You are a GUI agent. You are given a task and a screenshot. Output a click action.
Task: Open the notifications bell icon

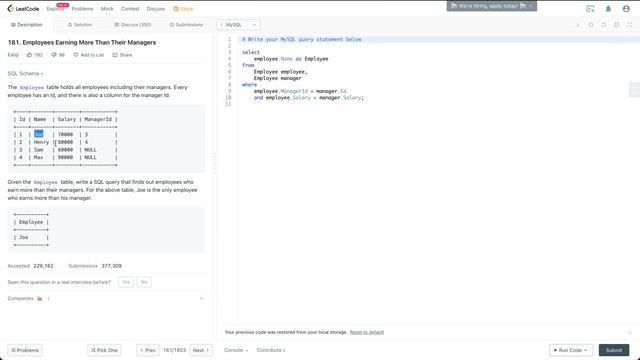(608, 9)
